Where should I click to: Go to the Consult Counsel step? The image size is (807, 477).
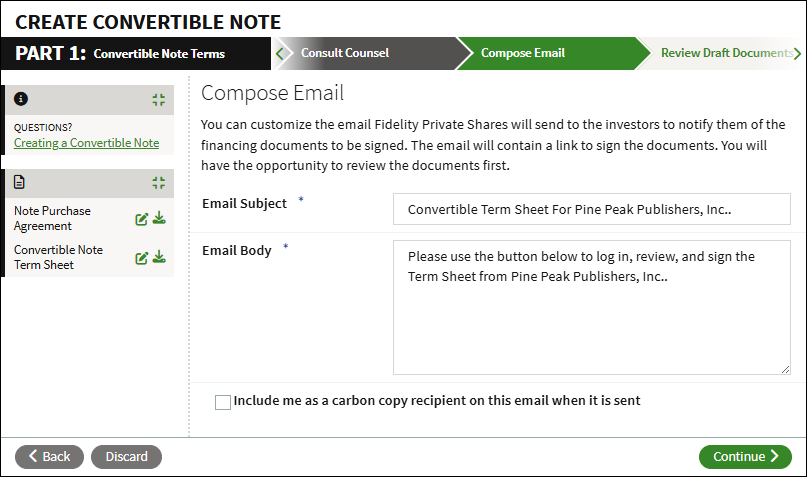pos(345,53)
